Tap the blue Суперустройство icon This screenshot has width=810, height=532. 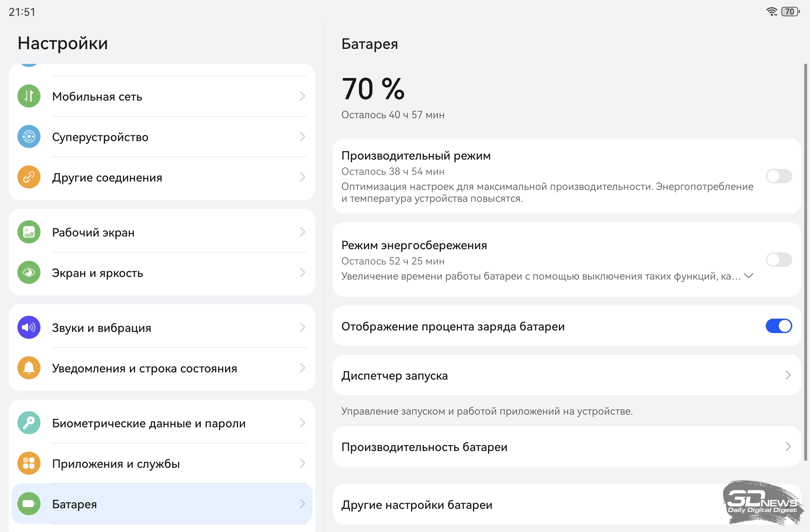point(29,137)
